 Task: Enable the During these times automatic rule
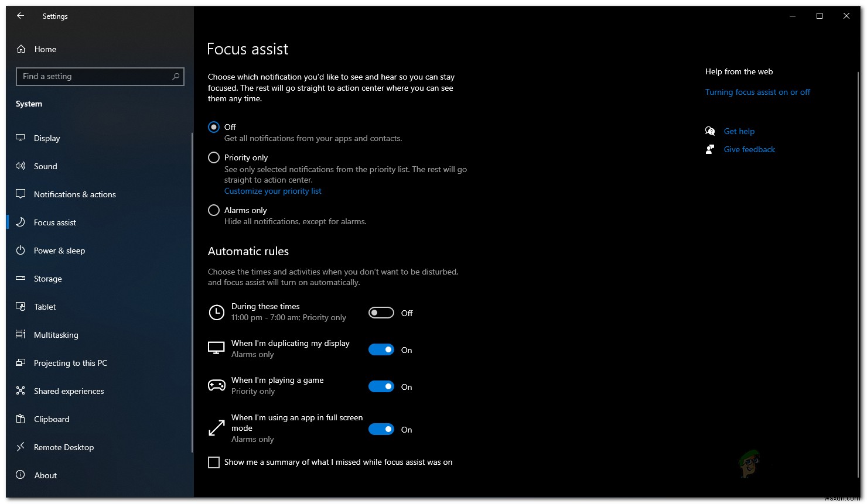[381, 313]
